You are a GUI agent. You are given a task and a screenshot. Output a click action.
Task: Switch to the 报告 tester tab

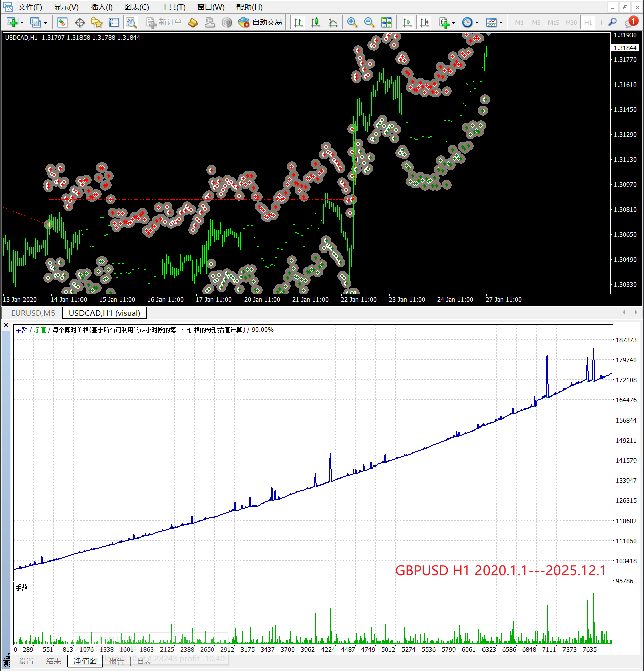coord(117,661)
